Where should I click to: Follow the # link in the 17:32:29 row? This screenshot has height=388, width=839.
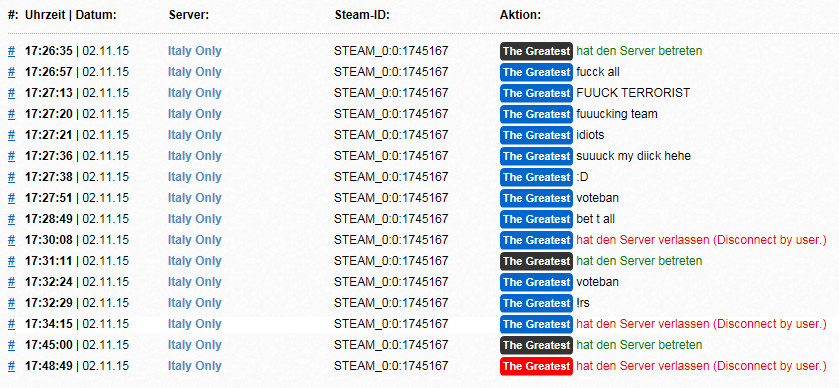[11, 303]
